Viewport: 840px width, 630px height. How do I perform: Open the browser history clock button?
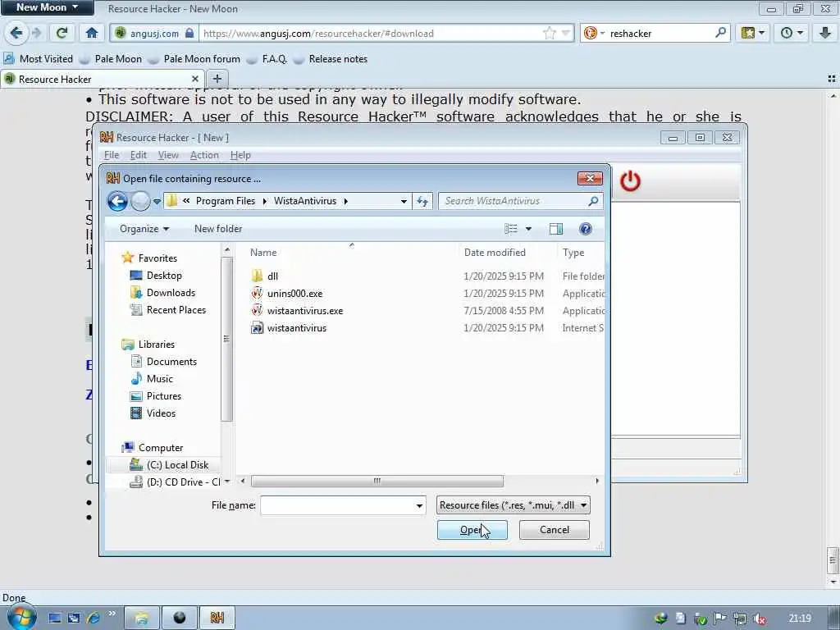point(792,33)
